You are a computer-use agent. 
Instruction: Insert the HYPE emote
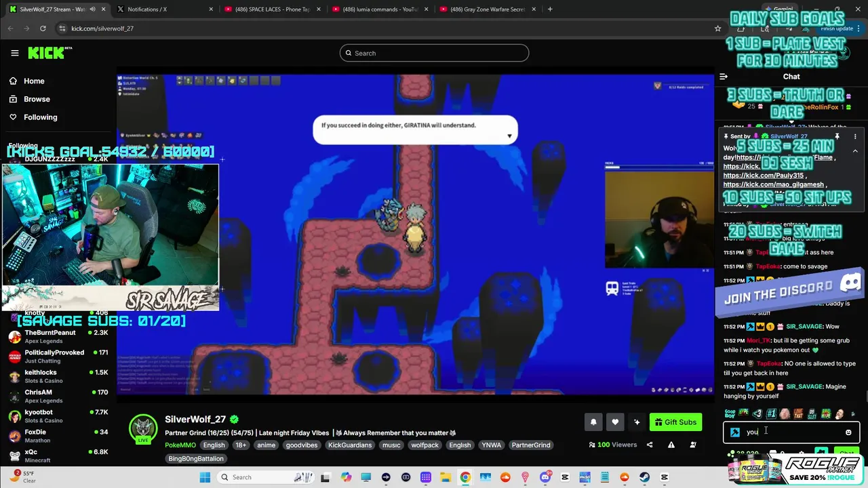pyautogui.click(x=744, y=413)
